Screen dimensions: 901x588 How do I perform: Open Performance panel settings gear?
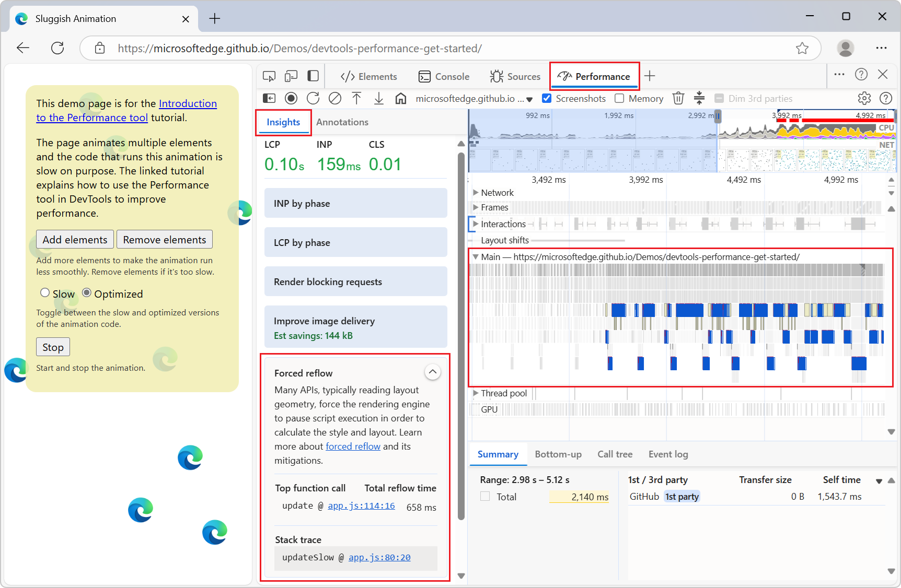coord(864,98)
